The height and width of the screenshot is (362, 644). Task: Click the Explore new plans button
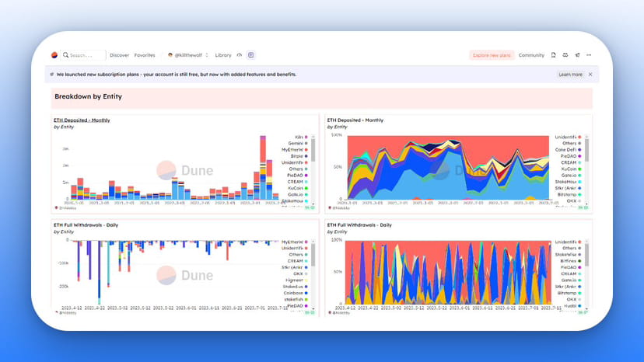click(492, 55)
